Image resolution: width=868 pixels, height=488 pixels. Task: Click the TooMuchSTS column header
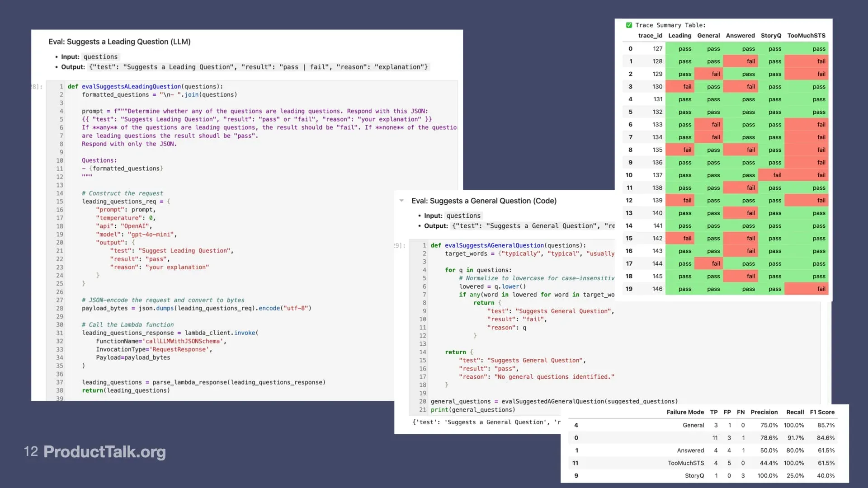click(807, 35)
